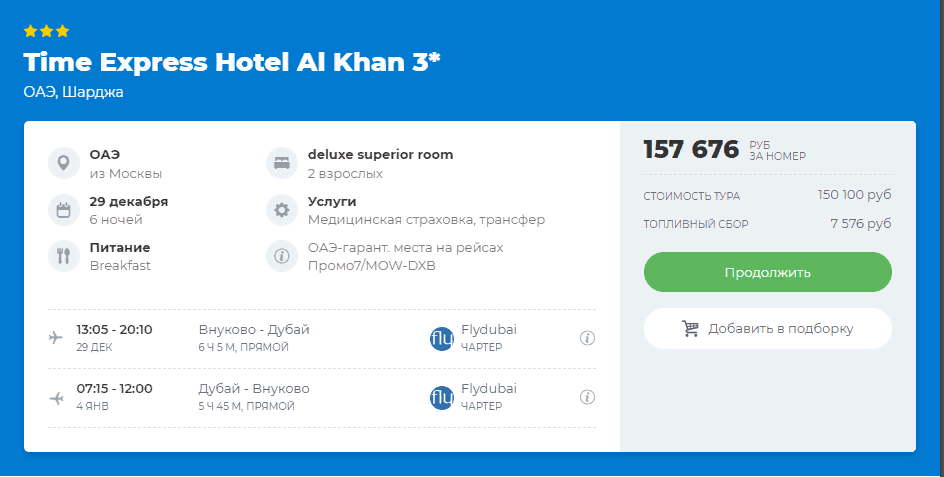Screen dimensions: 944x477
Task: Click the outbound airplane icon at 13:05
Action: click(56, 338)
